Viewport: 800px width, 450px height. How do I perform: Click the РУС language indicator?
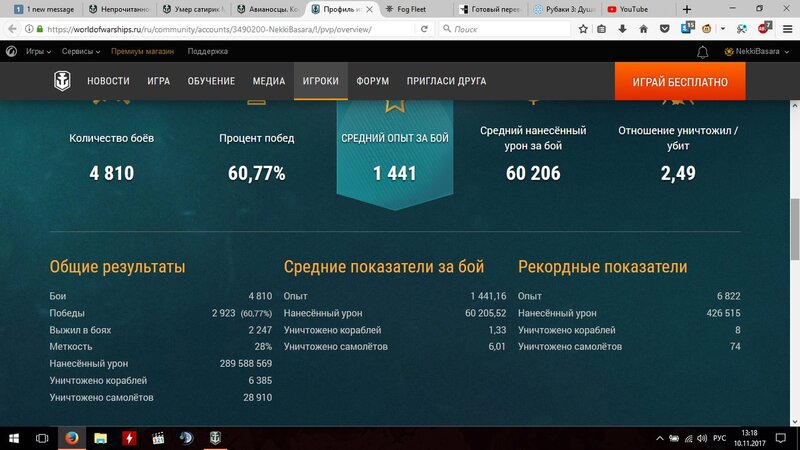click(719, 438)
